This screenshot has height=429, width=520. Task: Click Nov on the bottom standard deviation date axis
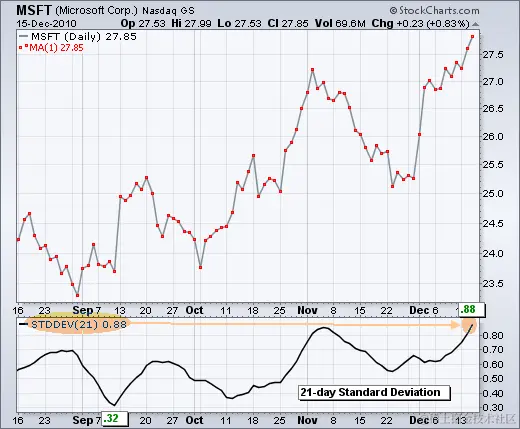[307, 420]
